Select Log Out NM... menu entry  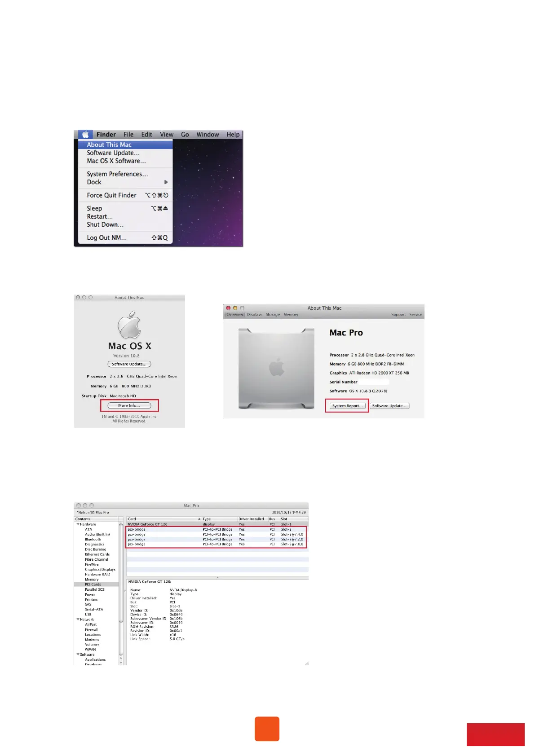125,237
